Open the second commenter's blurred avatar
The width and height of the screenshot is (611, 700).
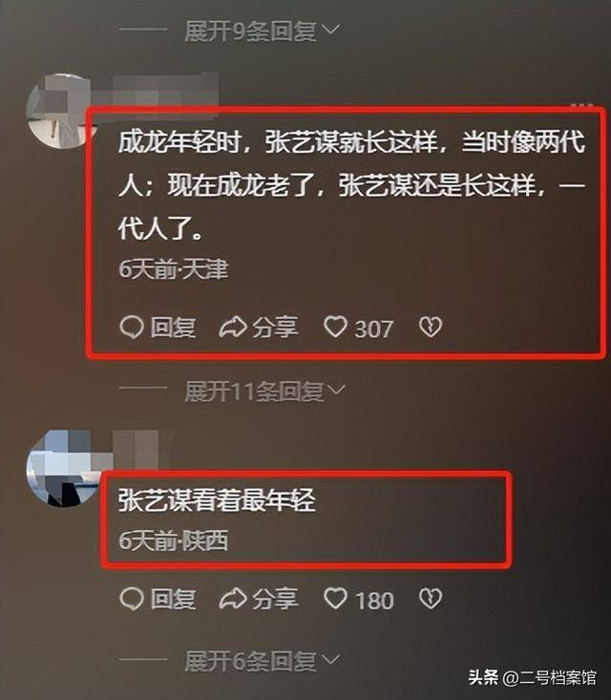tap(59, 468)
